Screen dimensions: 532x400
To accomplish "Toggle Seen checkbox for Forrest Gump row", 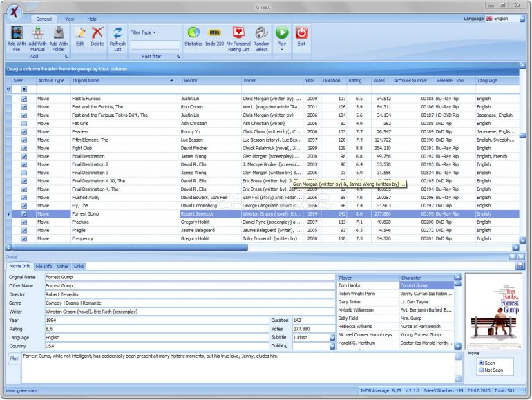I will [23, 213].
